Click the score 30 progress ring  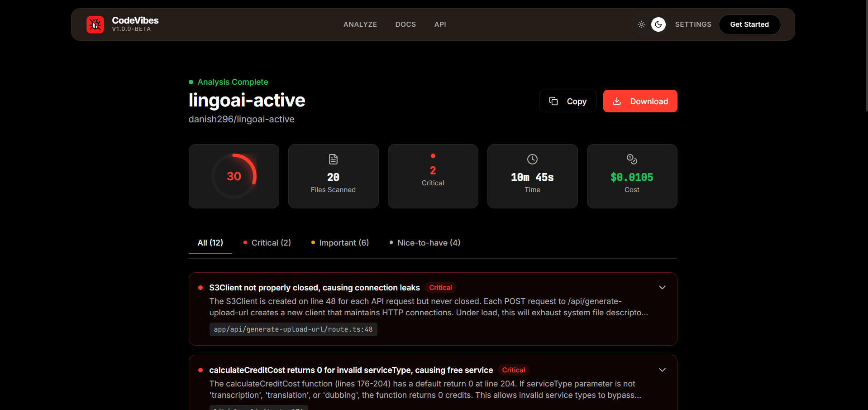coord(234,176)
